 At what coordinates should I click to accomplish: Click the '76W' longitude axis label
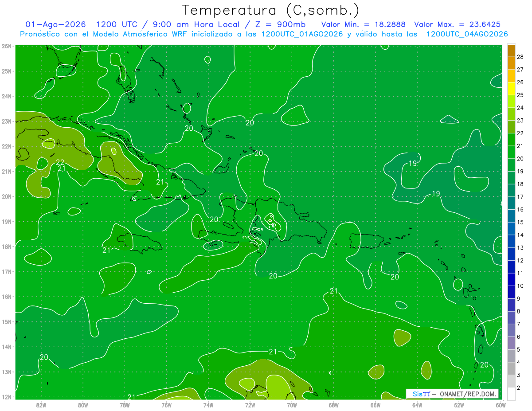click(x=166, y=404)
